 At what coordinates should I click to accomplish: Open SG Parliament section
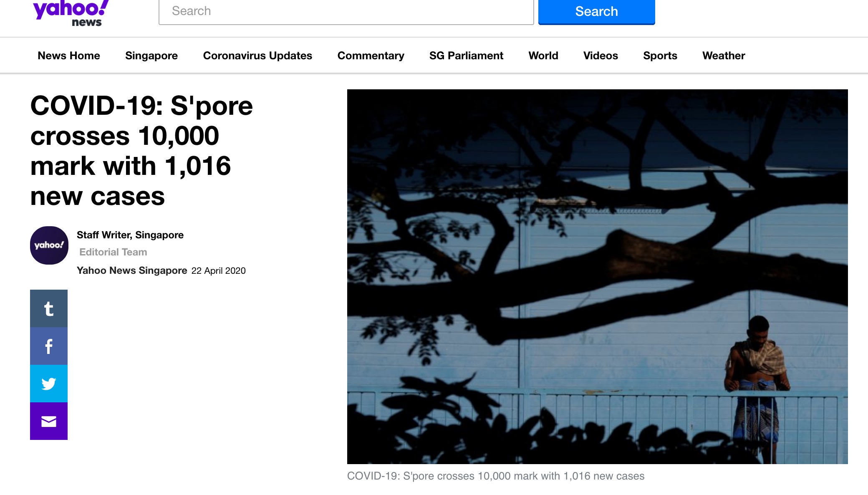pyautogui.click(x=466, y=56)
